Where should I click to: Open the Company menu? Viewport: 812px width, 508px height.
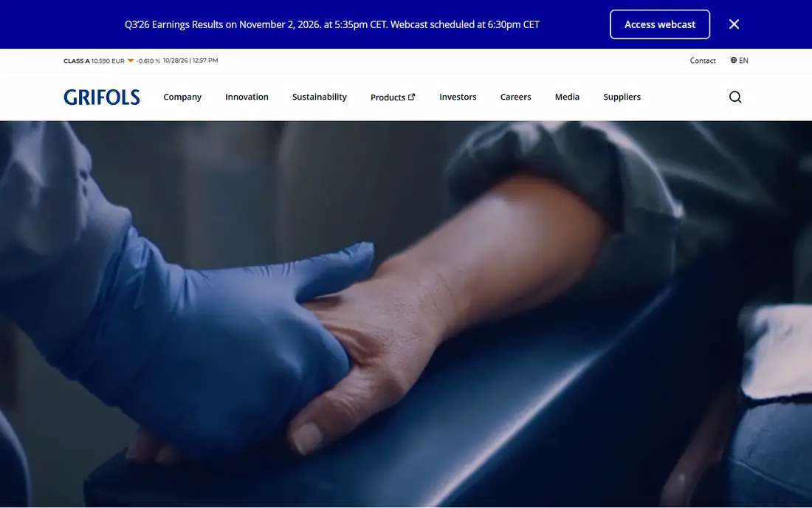click(182, 97)
